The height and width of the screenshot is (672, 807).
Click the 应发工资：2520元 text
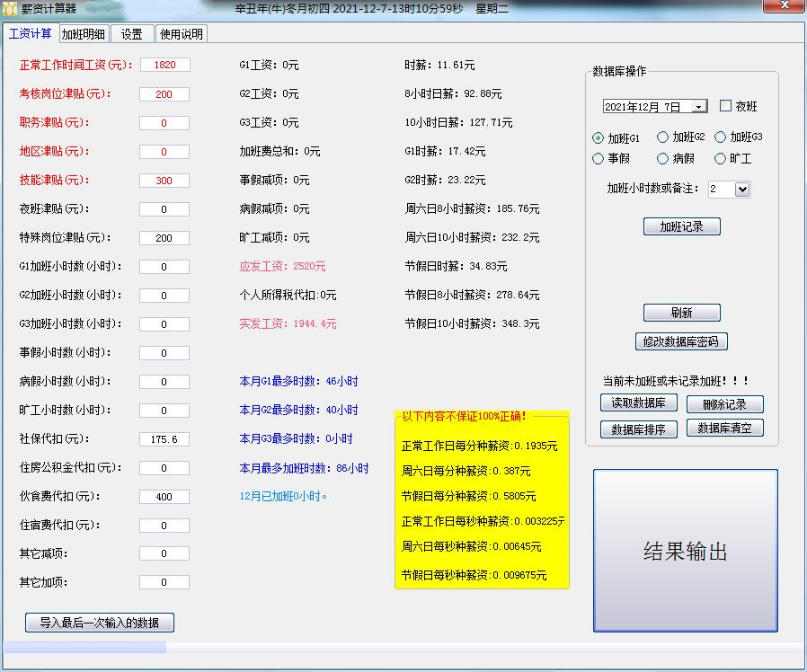(x=282, y=267)
